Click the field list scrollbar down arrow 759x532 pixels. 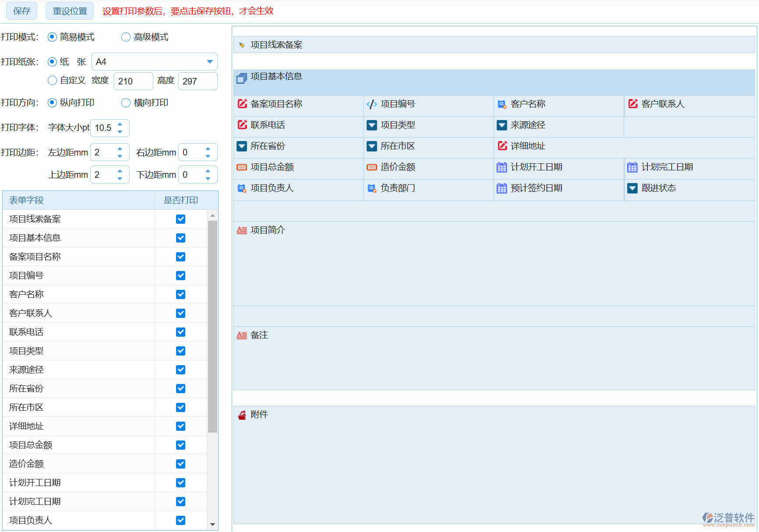coord(212,524)
